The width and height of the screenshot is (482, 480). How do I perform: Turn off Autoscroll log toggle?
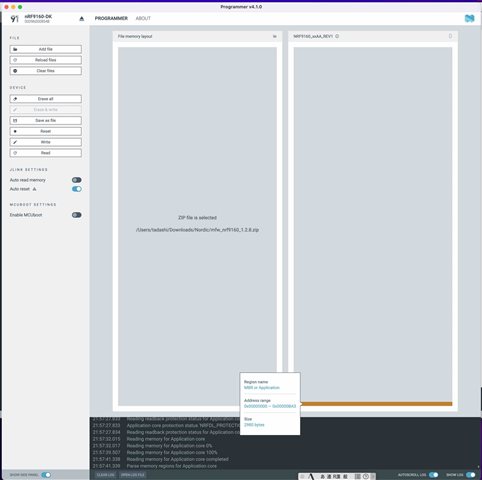coord(433,475)
